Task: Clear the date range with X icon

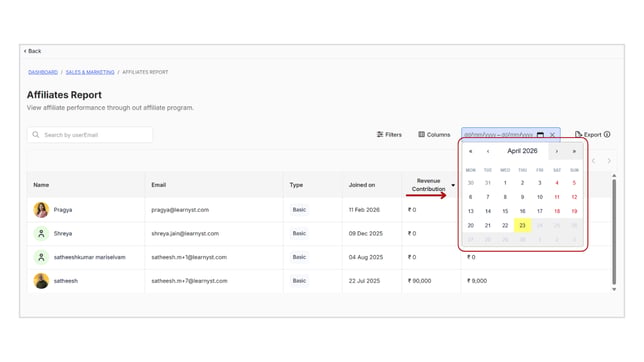Action: (x=552, y=135)
